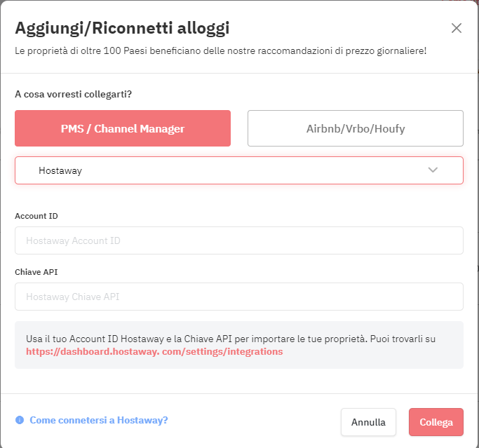This screenshot has width=479, height=448.
Task: Click the Aggiungi/Riconnetti alloggi heading
Action: pos(122,29)
